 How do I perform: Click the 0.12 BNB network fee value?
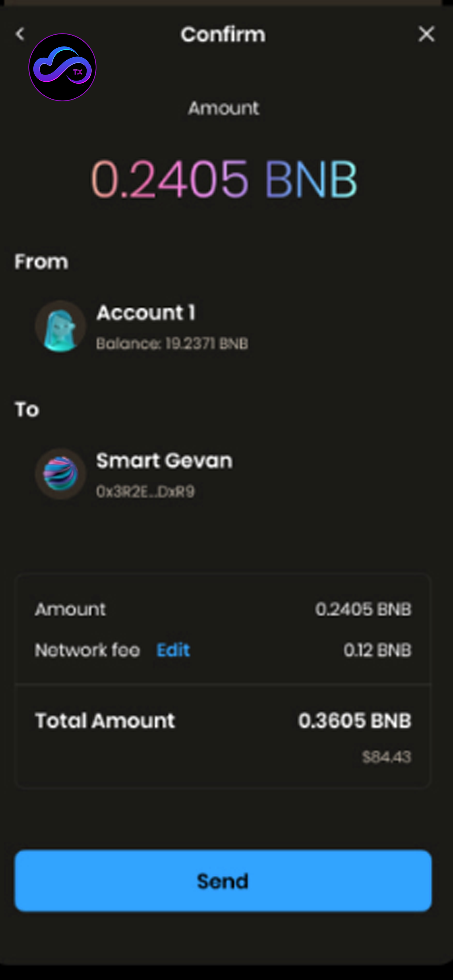pos(377,650)
